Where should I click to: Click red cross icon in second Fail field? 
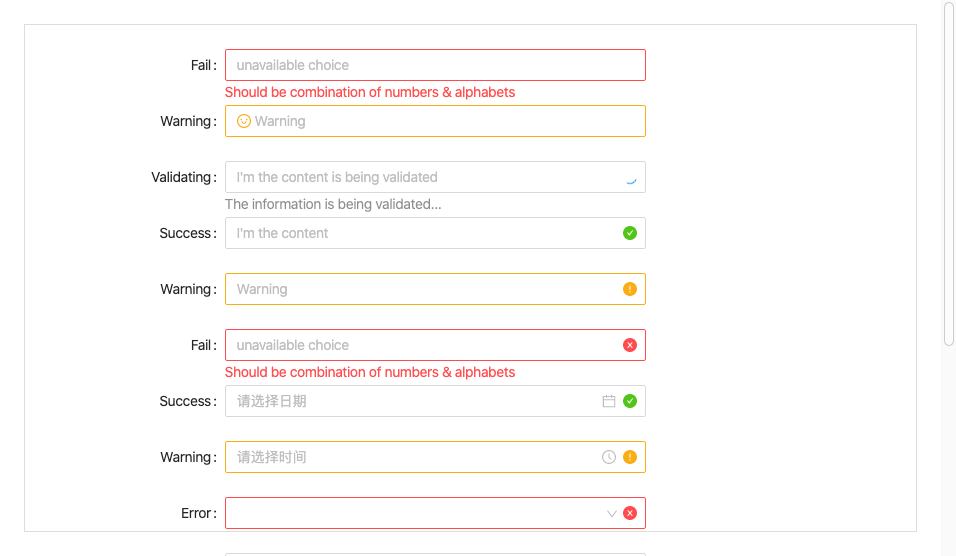(630, 345)
